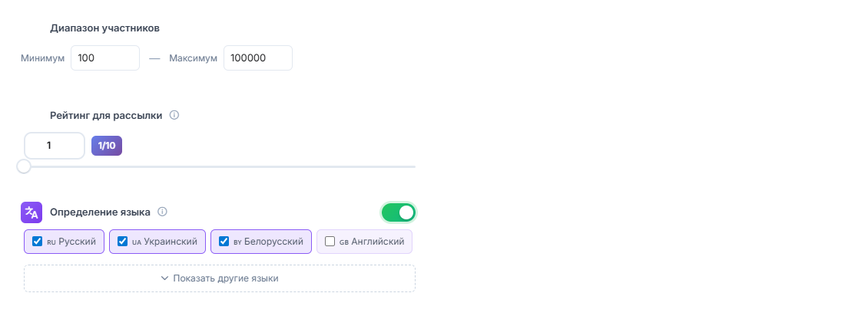Click info icon beside Определение языка
The height and width of the screenshot is (316, 868).
point(162,212)
